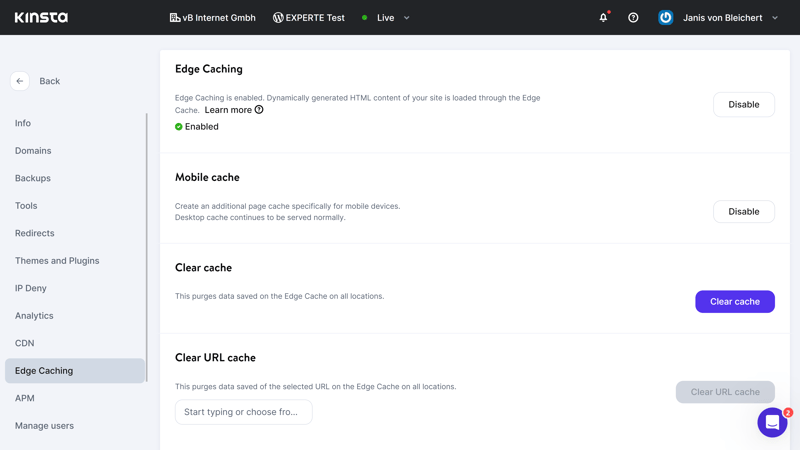Expand the Janis von Bleichert account menu
This screenshot has height=450, width=800.
pyautogui.click(x=775, y=18)
